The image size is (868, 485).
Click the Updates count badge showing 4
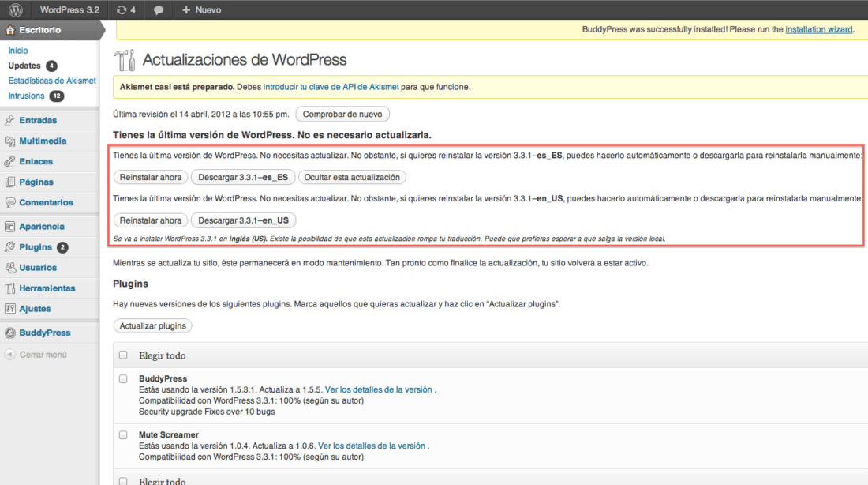tap(51, 66)
